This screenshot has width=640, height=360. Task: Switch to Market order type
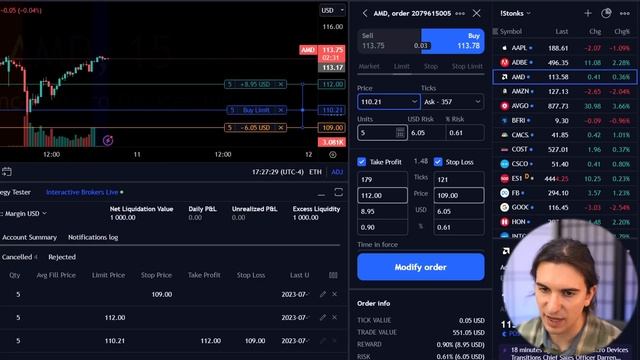(369, 67)
